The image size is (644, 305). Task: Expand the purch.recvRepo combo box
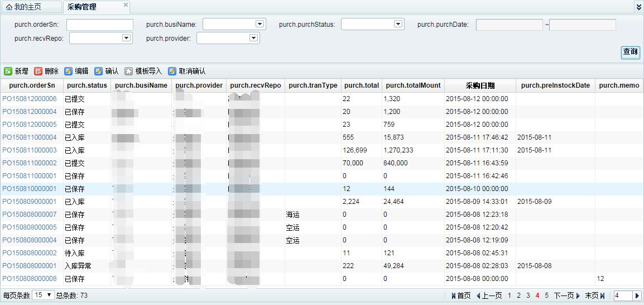tap(126, 38)
